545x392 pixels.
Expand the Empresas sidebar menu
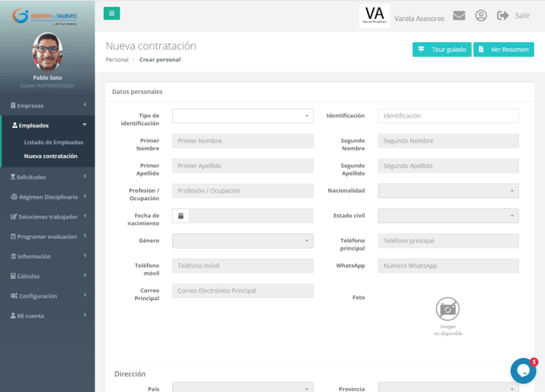[47, 105]
